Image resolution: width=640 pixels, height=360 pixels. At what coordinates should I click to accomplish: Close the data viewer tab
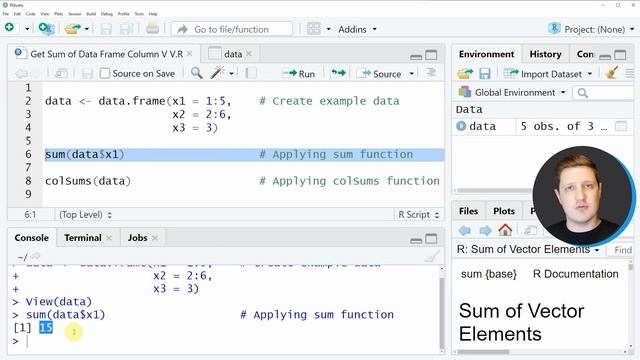point(249,54)
